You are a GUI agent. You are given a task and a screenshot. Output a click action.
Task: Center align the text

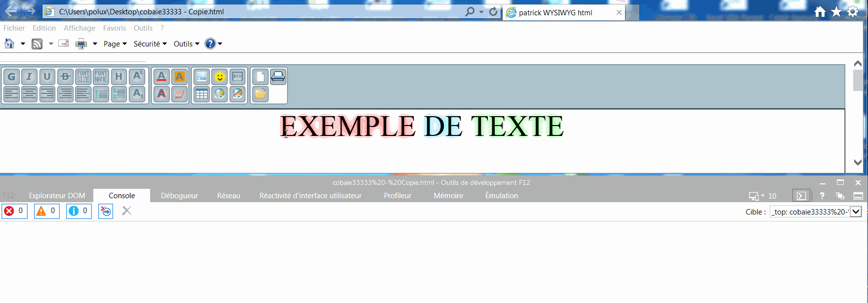29,94
